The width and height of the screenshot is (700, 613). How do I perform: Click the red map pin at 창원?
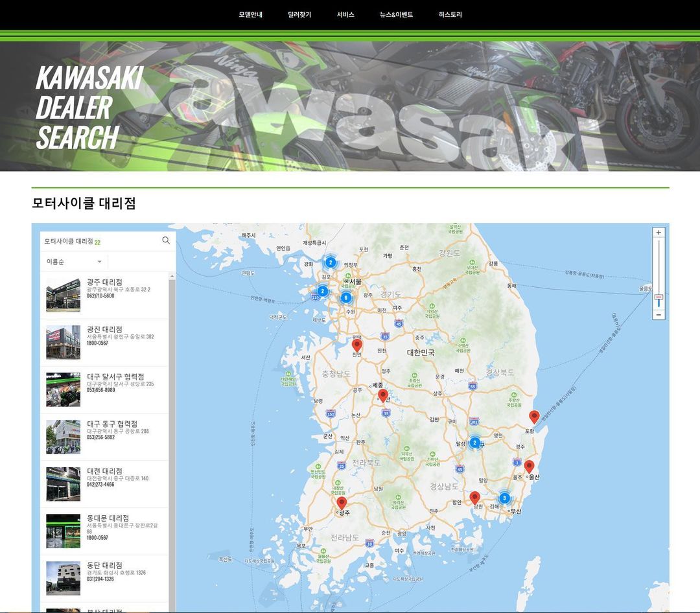475,498
